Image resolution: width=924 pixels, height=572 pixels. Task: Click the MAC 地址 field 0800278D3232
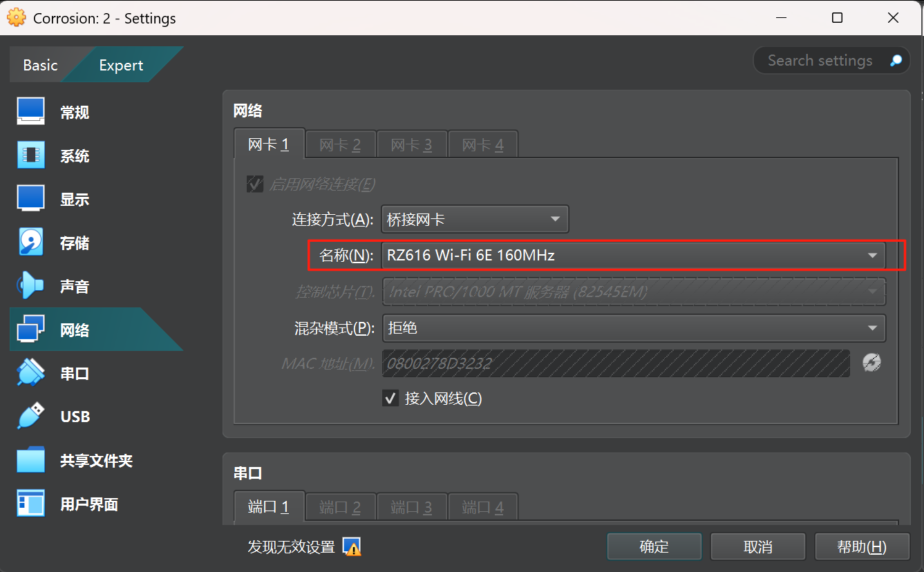click(616, 363)
